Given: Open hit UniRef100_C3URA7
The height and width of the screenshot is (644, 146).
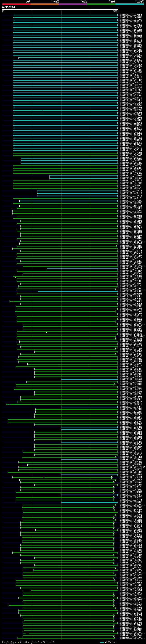Looking at the screenshot, I should pyautogui.click(x=131, y=175).
